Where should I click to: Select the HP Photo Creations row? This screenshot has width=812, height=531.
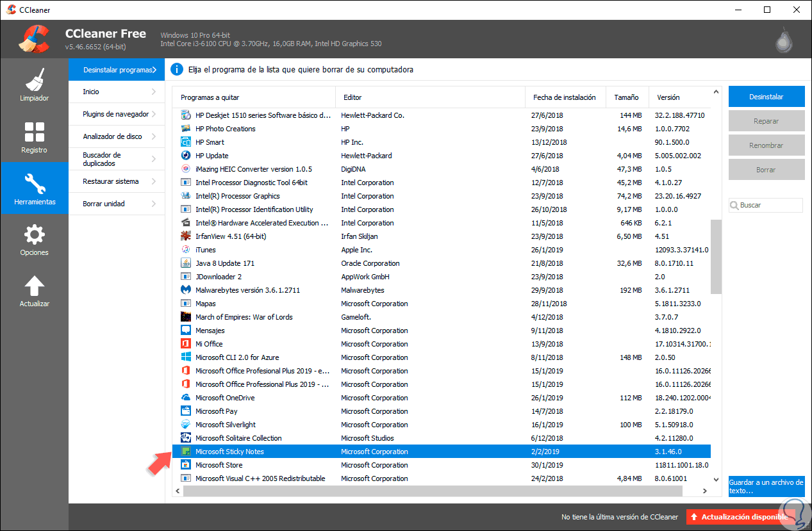[442, 129]
